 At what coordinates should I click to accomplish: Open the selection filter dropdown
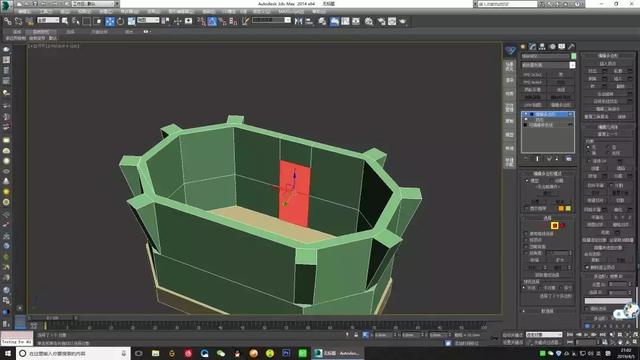(48, 20)
